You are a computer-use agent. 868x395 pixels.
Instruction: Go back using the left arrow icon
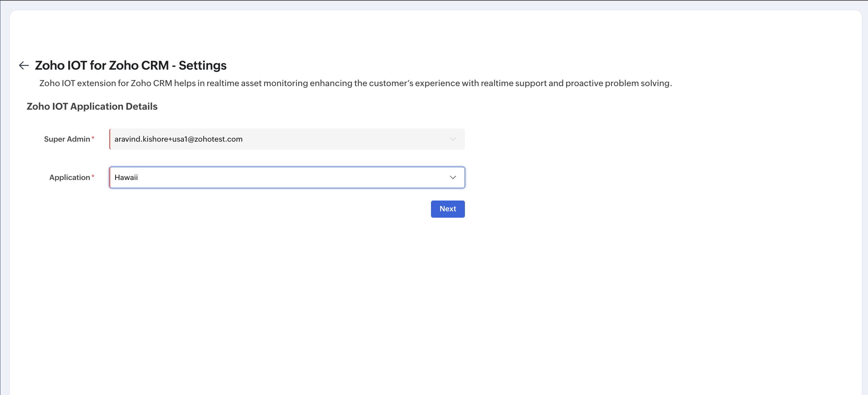pyautogui.click(x=24, y=65)
